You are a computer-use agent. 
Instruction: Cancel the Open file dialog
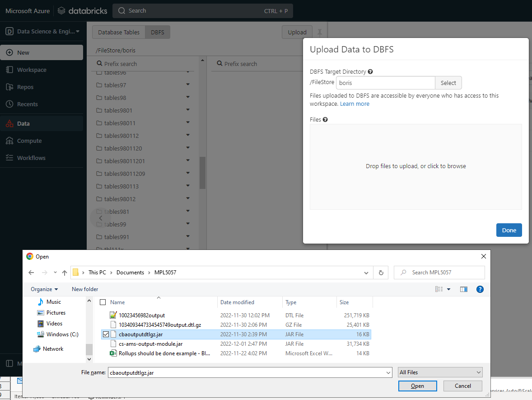pyautogui.click(x=463, y=386)
